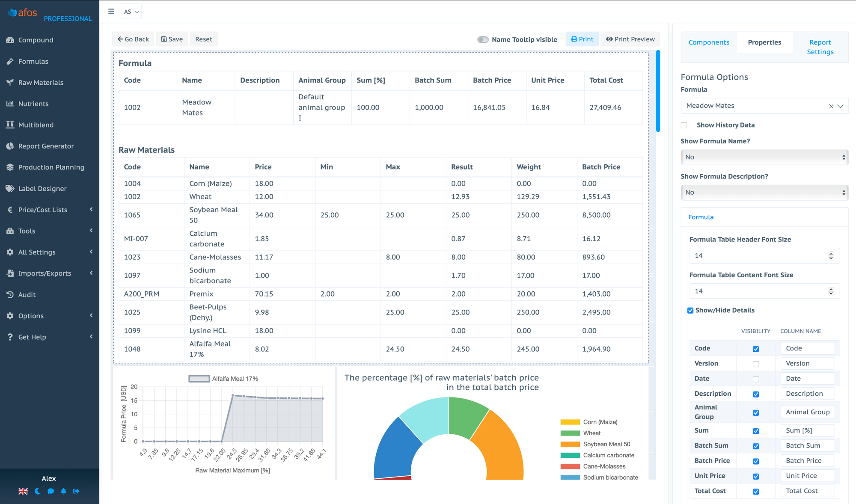Click the logout icon in footer

(x=76, y=491)
